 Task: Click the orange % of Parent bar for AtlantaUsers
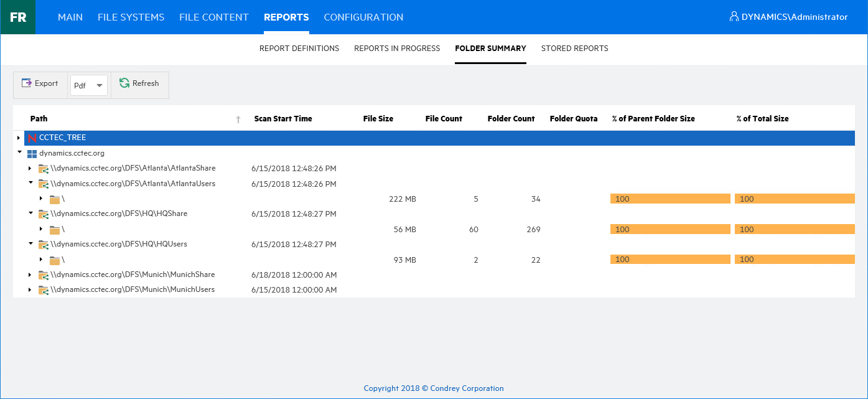670,199
